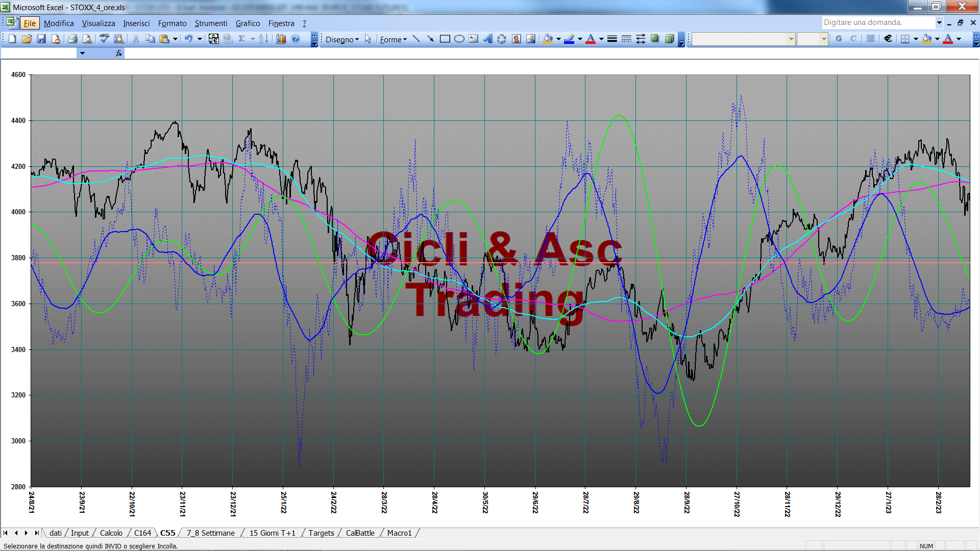Screen dimensions: 980x551
Task: Select the Arrow drawing tool
Action: pyautogui.click(x=430, y=39)
